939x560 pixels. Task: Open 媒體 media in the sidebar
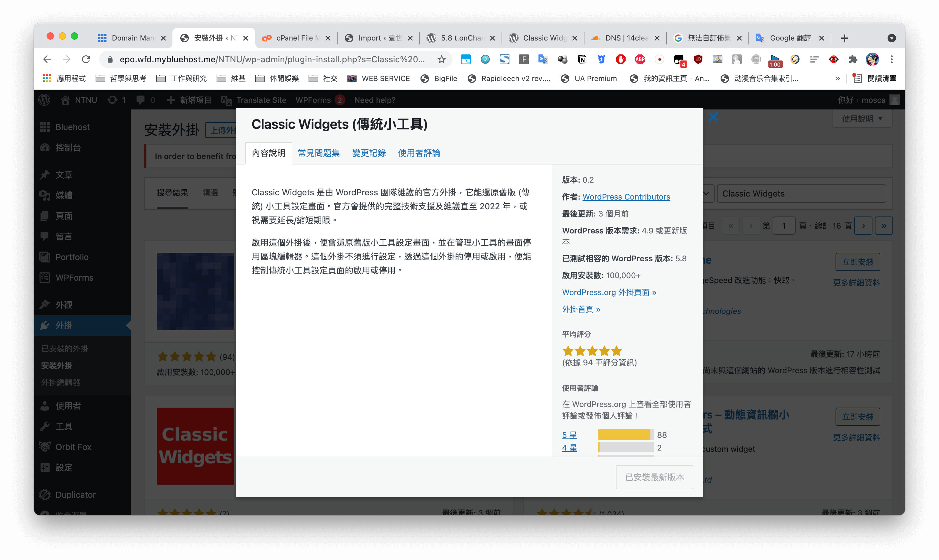64,195
